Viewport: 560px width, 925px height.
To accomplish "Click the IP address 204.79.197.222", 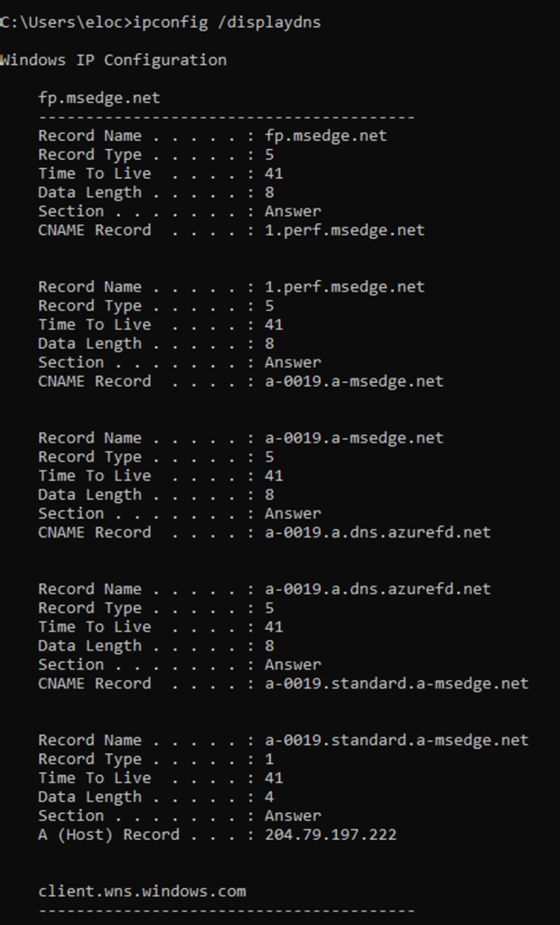I will click(331, 834).
